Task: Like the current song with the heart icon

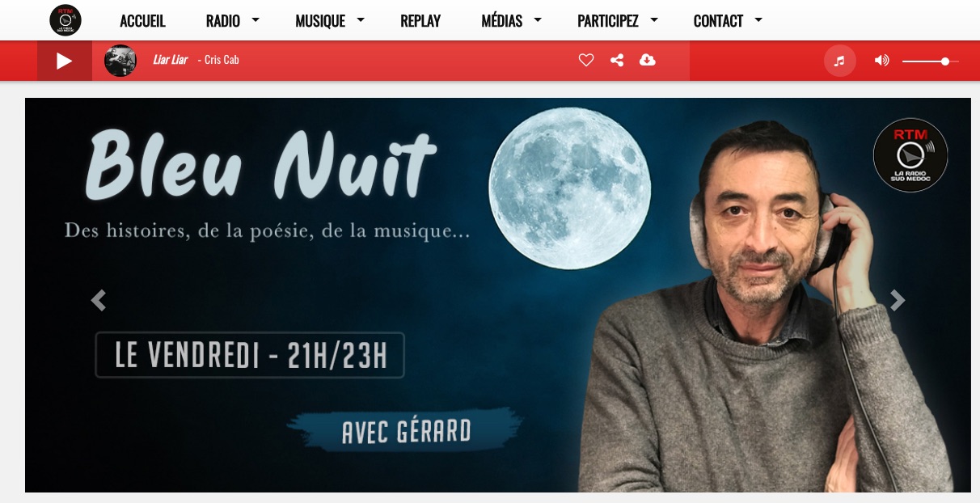Action: coord(586,60)
